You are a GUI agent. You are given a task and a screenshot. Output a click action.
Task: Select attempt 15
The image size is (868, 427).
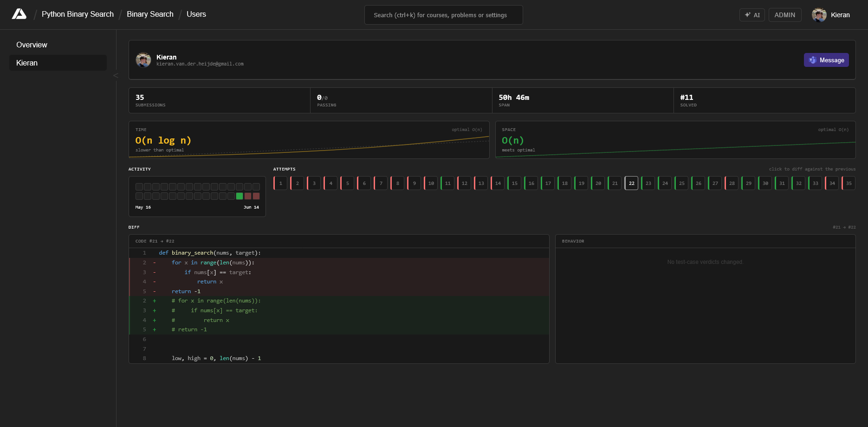pyautogui.click(x=514, y=183)
